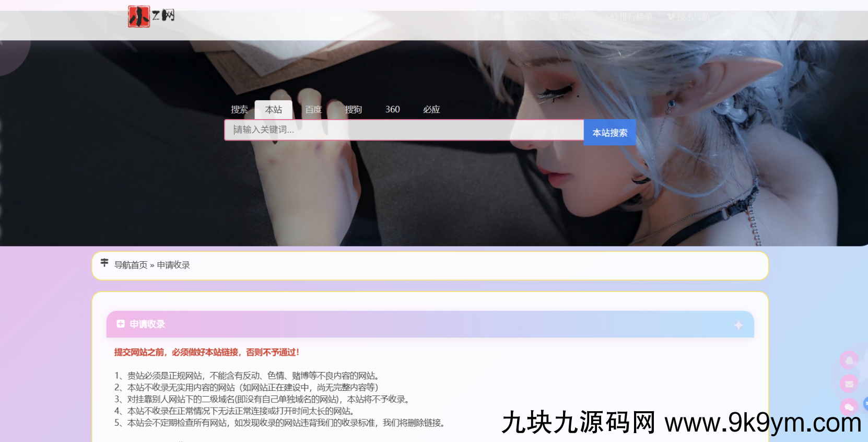Click the email envelope floating icon
Screen dimensions: 868x442
(x=849, y=384)
